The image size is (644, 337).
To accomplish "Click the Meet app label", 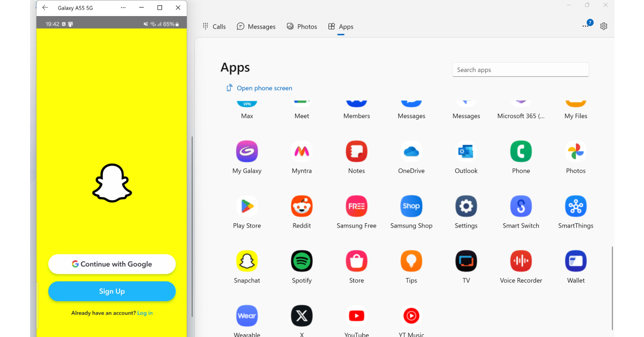I will [x=302, y=116].
